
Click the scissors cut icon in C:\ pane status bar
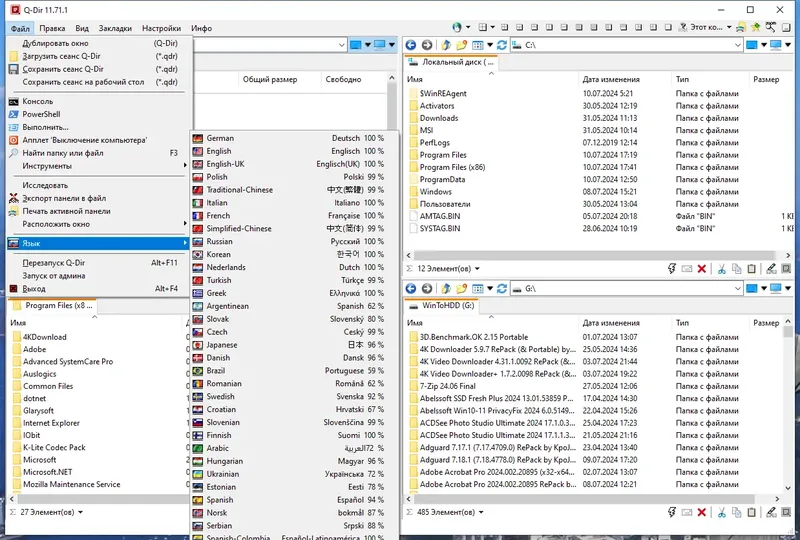(721, 268)
